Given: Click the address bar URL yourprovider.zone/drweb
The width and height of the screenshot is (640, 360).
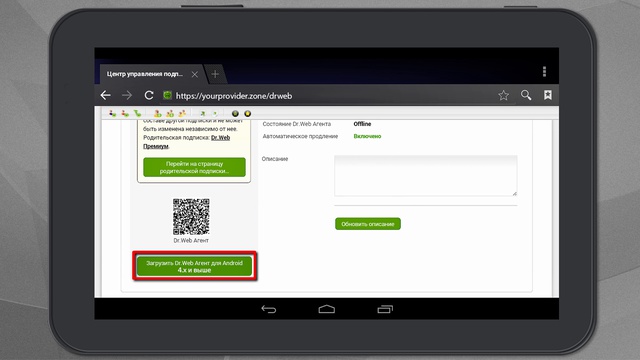Looking at the screenshot, I should click(234, 96).
